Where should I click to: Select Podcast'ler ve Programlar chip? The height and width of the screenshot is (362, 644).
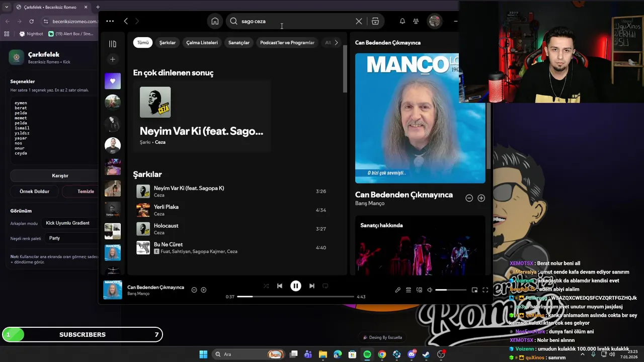point(287,43)
